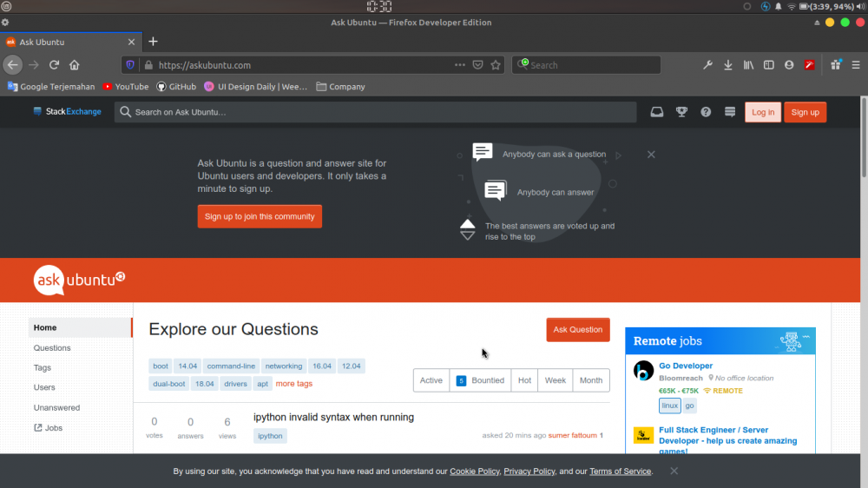
Task: Open the help question mark icon
Action: coord(706,112)
